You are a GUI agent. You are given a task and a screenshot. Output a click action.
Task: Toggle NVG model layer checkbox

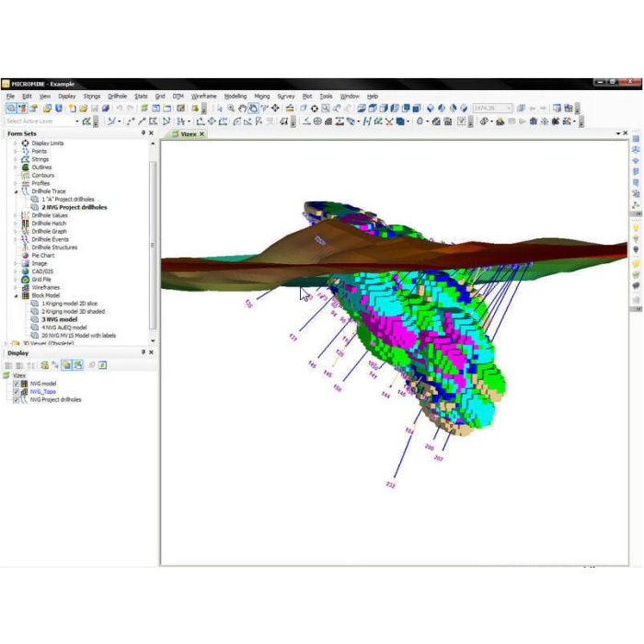[x=16, y=384]
